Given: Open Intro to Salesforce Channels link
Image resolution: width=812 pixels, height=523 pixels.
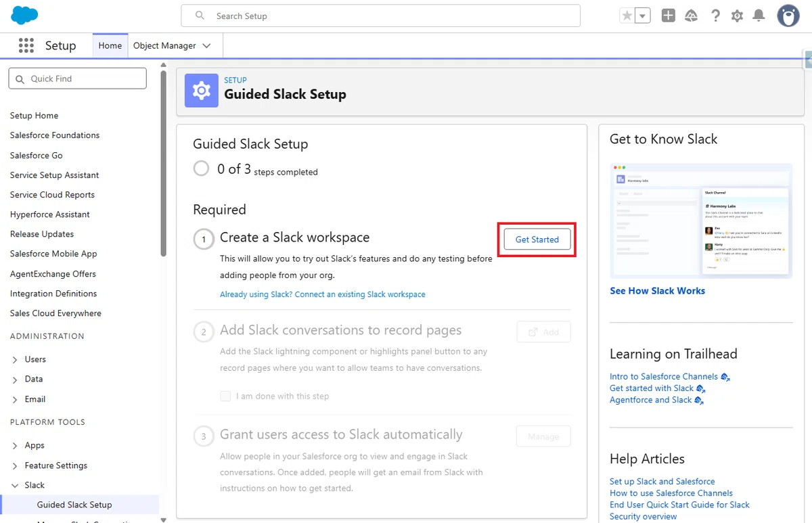Looking at the screenshot, I should click(x=664, y=377).
